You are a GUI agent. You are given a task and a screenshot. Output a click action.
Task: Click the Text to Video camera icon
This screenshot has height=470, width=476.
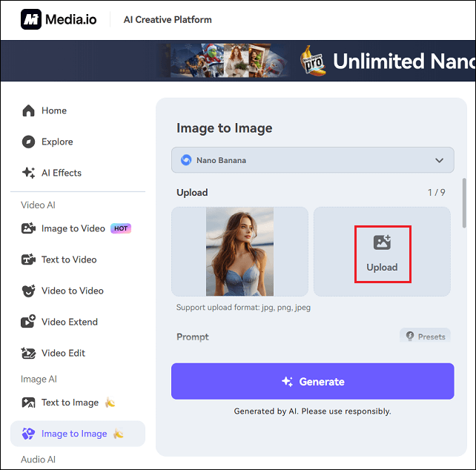[28, 259]
